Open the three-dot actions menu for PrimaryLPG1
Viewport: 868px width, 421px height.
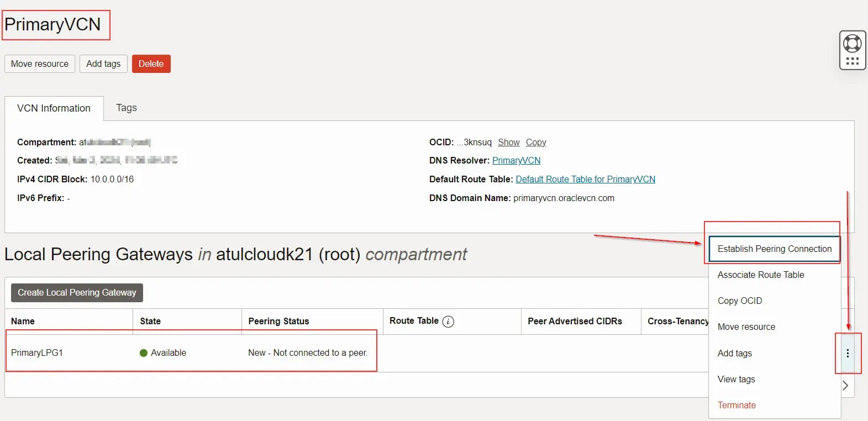point(848,354)
